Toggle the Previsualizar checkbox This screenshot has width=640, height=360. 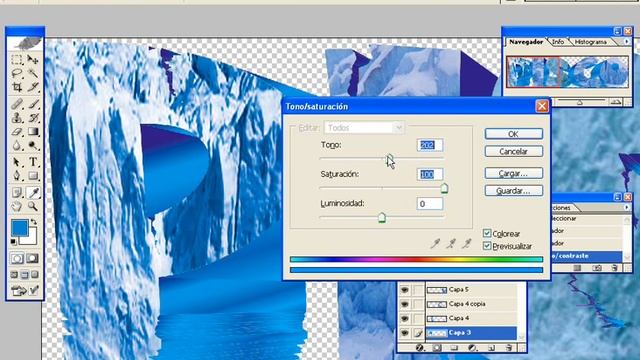pos(487,246)
